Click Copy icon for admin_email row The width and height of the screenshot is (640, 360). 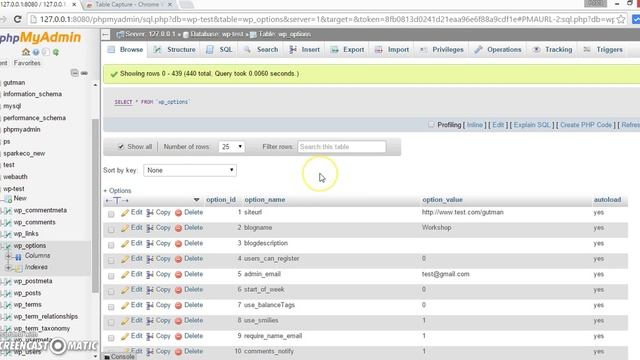point(150,275)
